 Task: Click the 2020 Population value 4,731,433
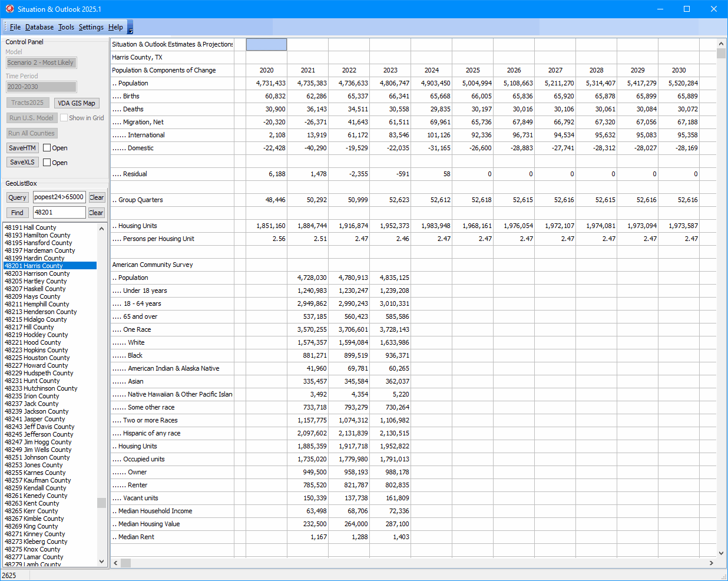click(x=266, y=83)
